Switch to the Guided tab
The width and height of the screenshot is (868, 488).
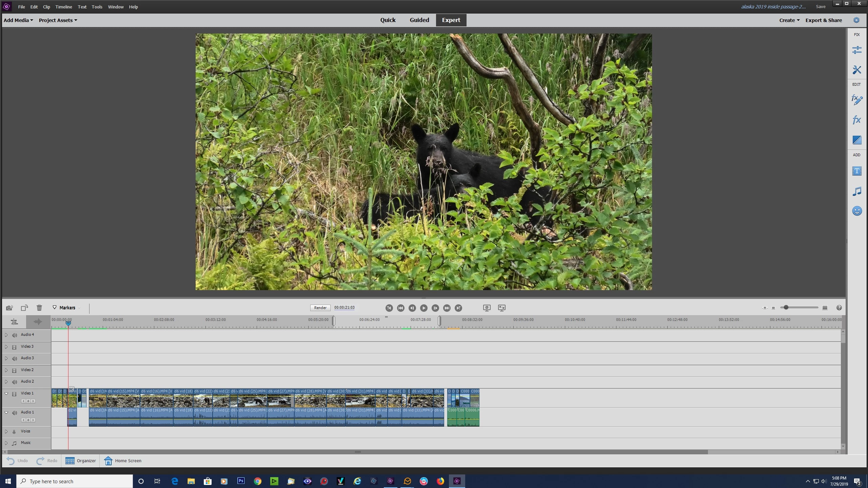pos(419,20)
